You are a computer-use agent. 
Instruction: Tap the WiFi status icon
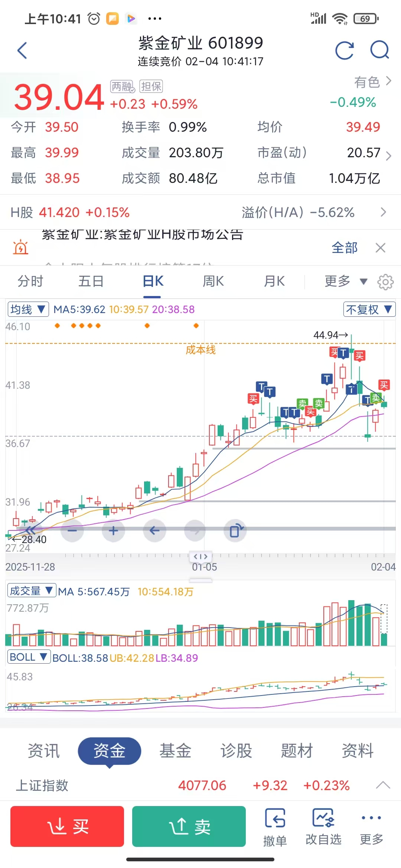[x=340, y=19]
